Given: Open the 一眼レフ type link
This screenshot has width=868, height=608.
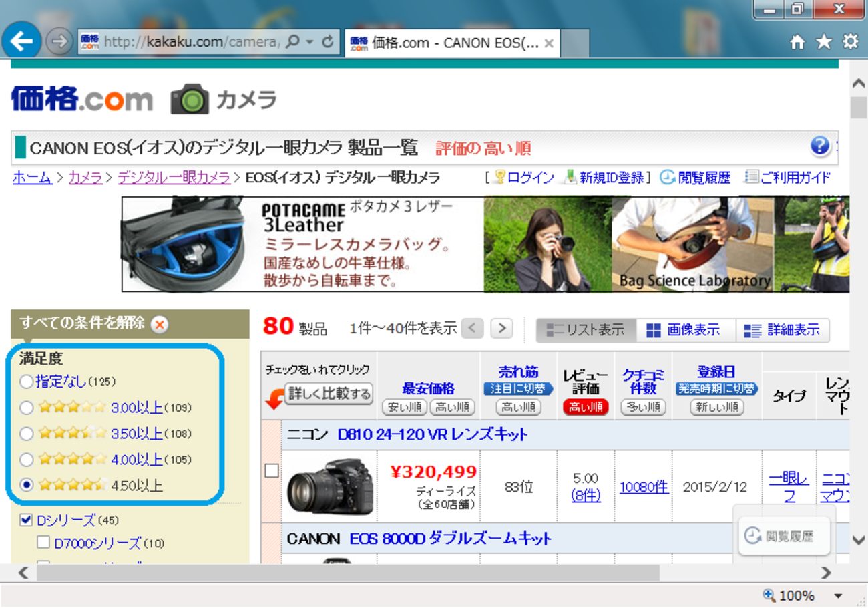Looking at the screenshot, I should coord(789,487).
